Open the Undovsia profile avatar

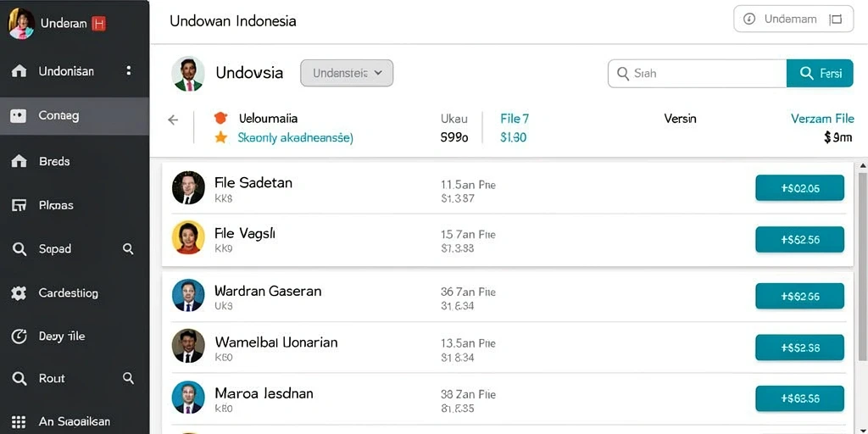pos(187,74)
